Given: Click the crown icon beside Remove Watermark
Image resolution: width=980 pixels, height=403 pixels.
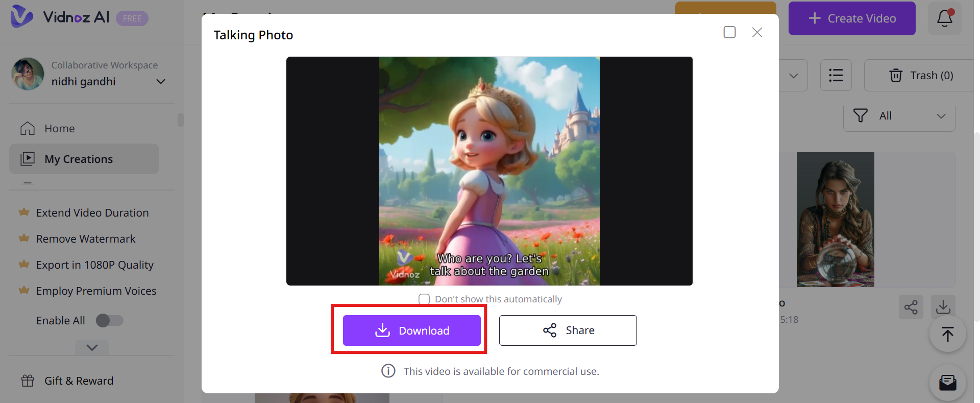Looking at the screenshot, I should click(x=24, y=238).
